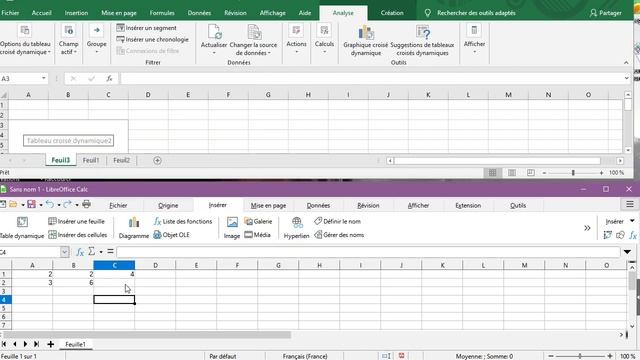Open the Outils tab in LibreOffice
The width and height of the screenshot is (640, 360).
tap(518, 205)
